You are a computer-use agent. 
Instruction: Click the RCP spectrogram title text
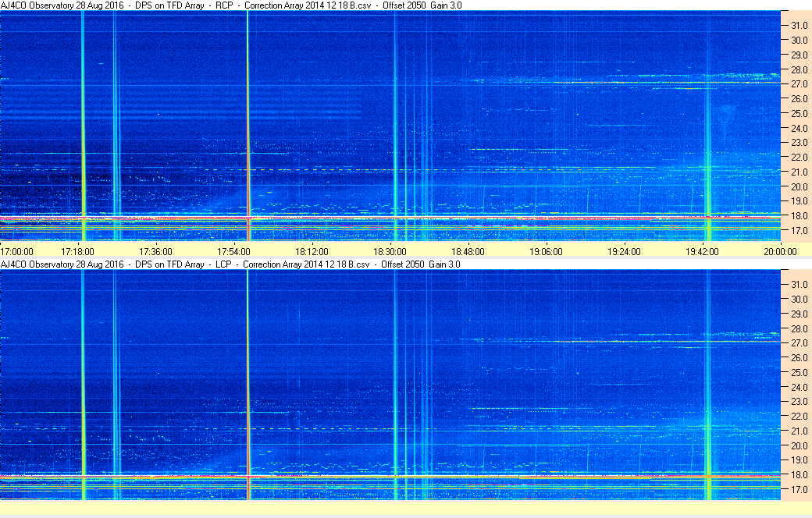231,5
